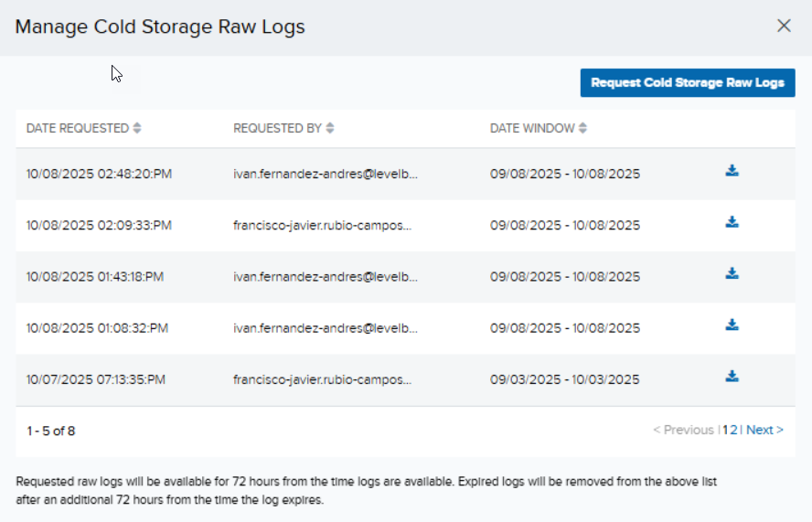Image resolution: width=812 pixels, height=522 pixels.
Task: Download the 10/07/2025 07:13:35 PM log
Action: click(x=732, y=376)
